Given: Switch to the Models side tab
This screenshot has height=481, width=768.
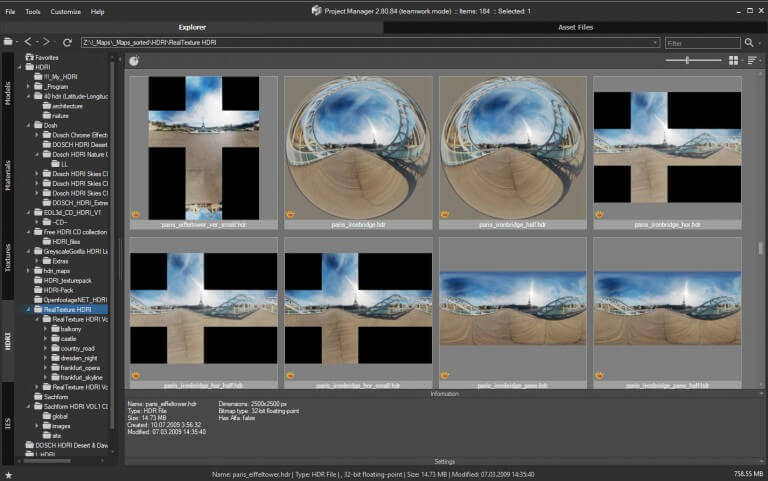Looking at the screenshot, I should click(x=8, y=93).
